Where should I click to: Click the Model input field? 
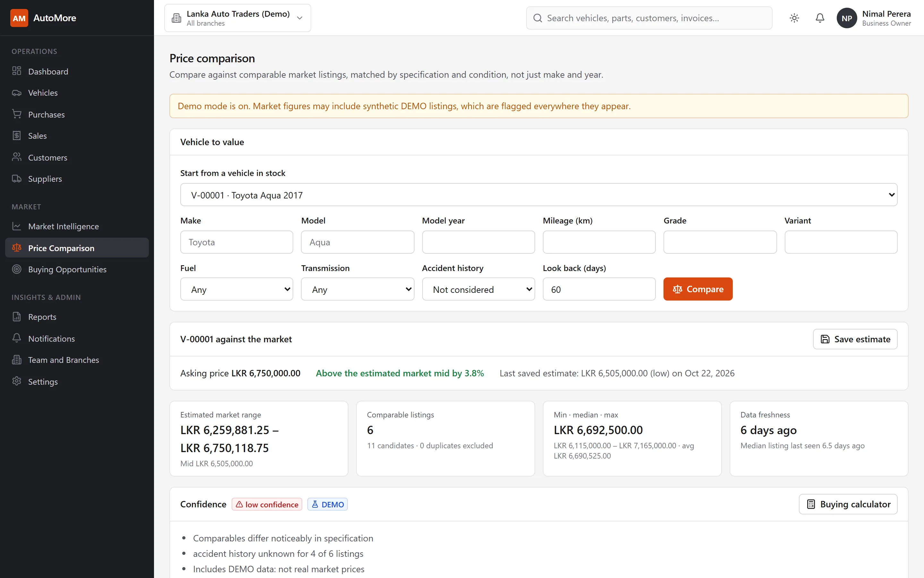point(357,242)
